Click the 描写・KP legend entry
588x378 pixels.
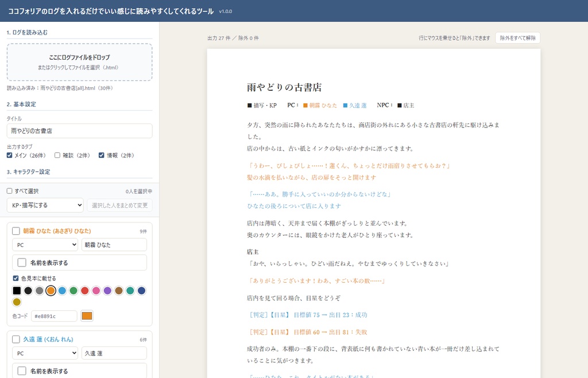pos(262,105)
